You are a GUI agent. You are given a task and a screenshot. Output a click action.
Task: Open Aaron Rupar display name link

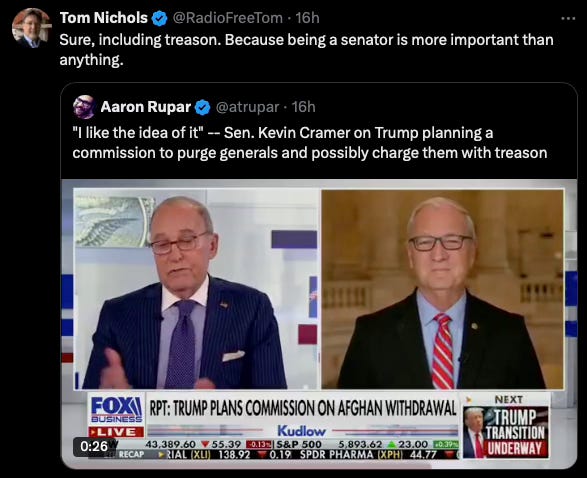(146, 107)
